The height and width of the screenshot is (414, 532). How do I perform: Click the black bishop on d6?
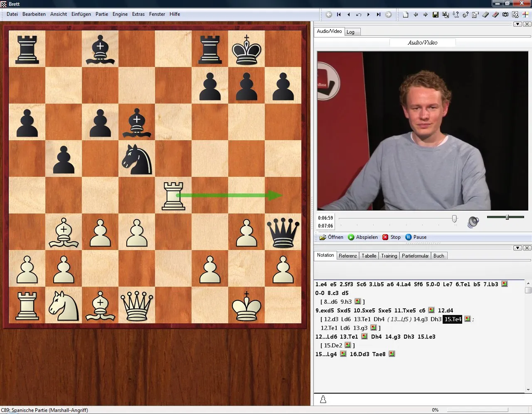coord(137,122)
